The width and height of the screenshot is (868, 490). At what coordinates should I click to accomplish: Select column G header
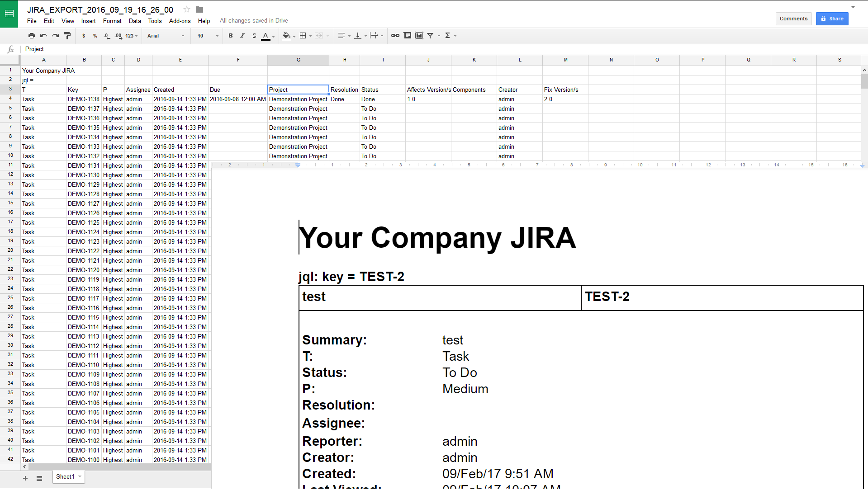point(299,60)
